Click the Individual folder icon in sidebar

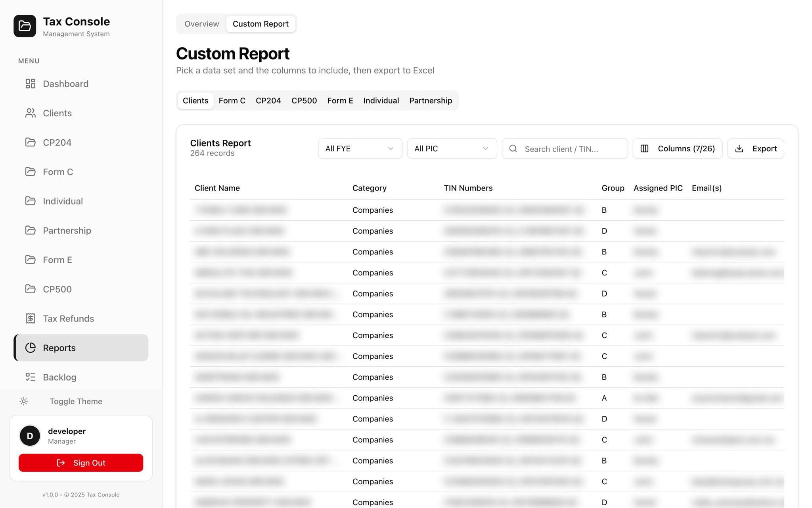pyautogui.click(x=31, y=201)
